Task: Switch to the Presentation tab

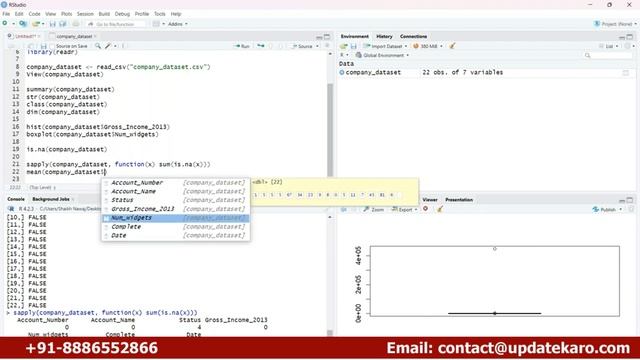Action: click(x=459, y=200)
